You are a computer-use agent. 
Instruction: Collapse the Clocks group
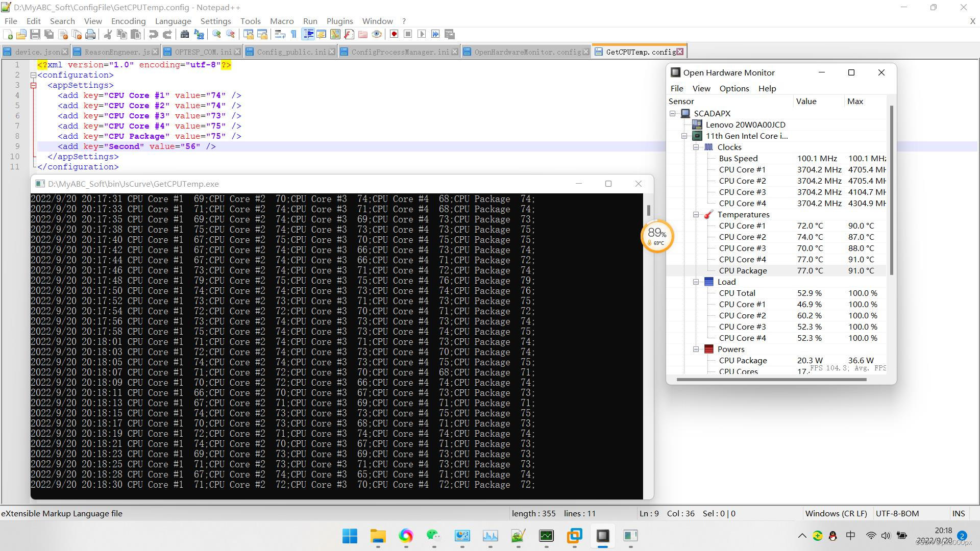696,147
